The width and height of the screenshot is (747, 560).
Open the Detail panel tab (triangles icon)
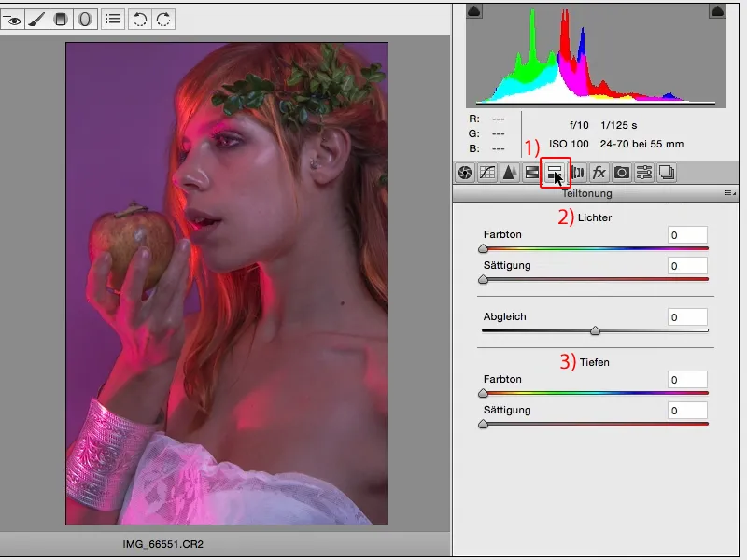click(x=510, y=173)
